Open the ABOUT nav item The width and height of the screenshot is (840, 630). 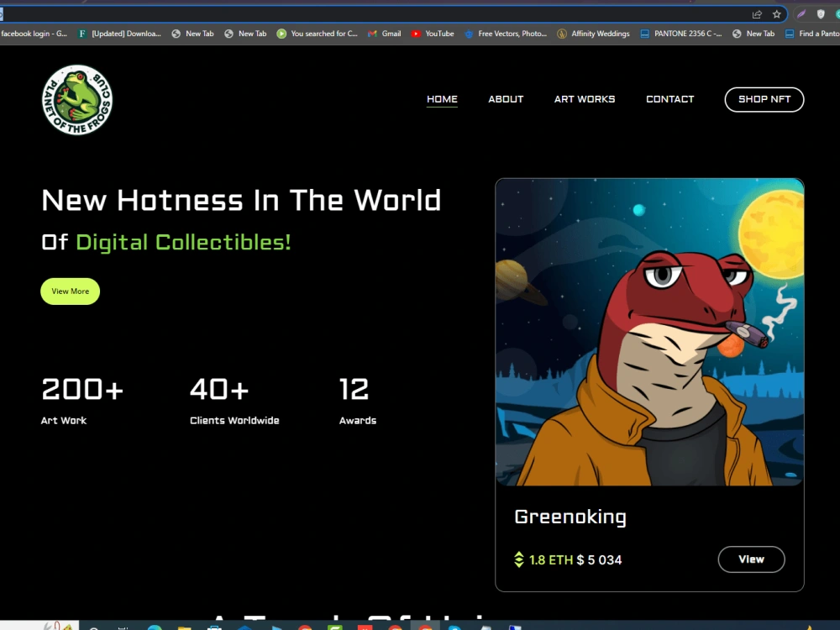pyautogui.click(x=506, y=99)
